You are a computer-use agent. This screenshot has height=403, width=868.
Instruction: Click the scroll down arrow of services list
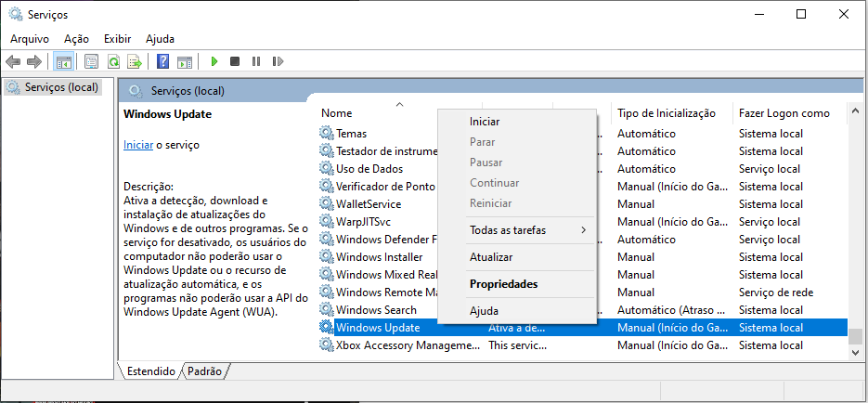(854, 353)
